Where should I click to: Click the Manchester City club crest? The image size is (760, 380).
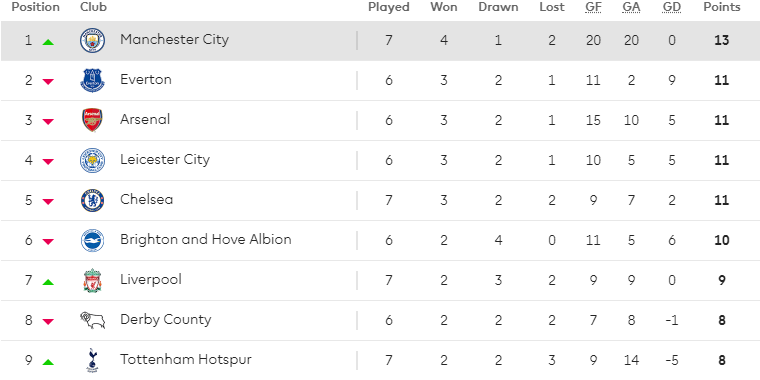pyautogui.click(x=92, y=40)
